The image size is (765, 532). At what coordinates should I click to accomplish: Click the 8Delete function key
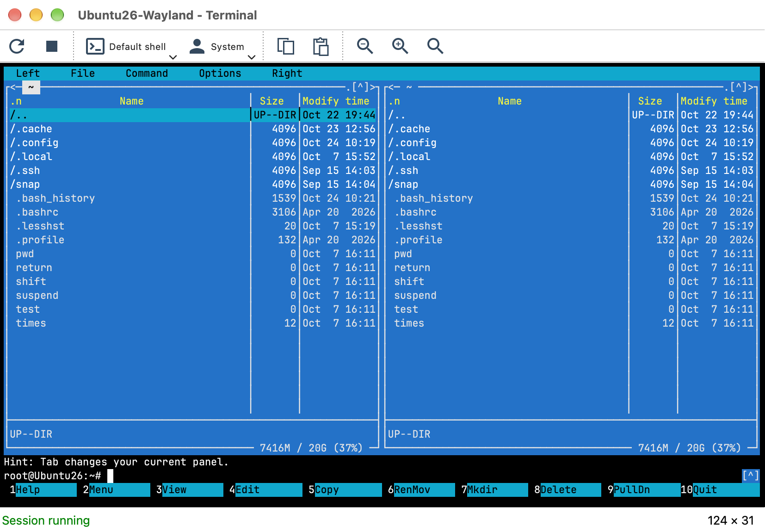click(x=568, y=489)
